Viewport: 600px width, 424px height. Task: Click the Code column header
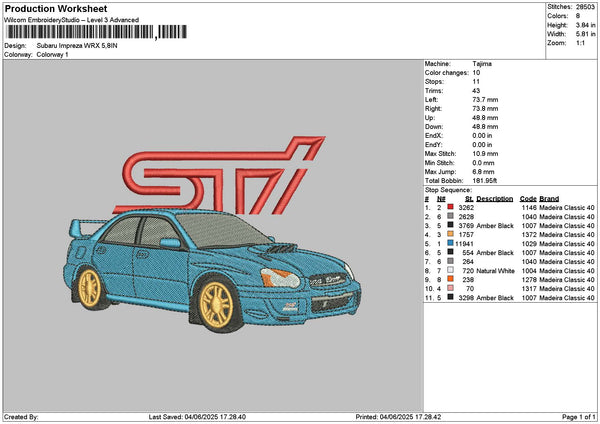(528, 198)
